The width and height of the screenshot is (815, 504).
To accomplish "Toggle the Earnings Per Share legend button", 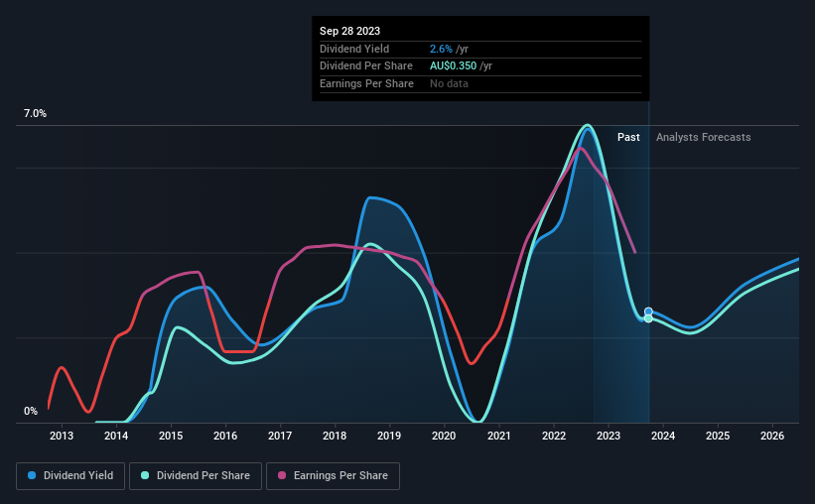I will pos(333,476).
